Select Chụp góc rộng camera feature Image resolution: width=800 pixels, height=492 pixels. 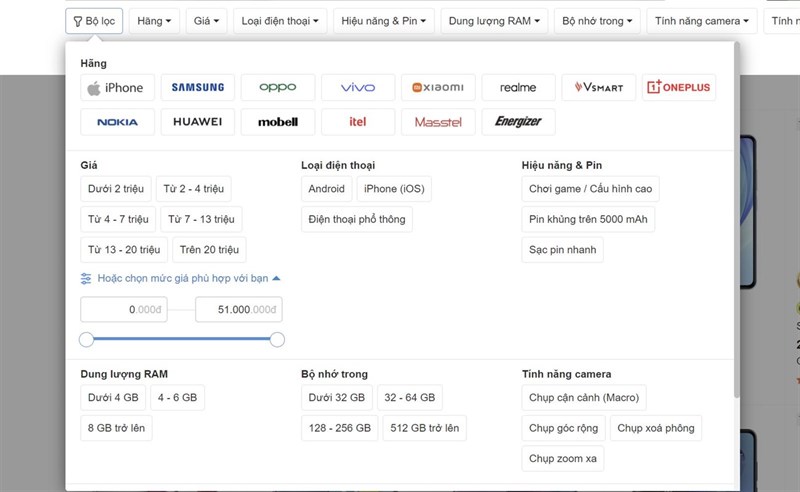pos(563,428)
